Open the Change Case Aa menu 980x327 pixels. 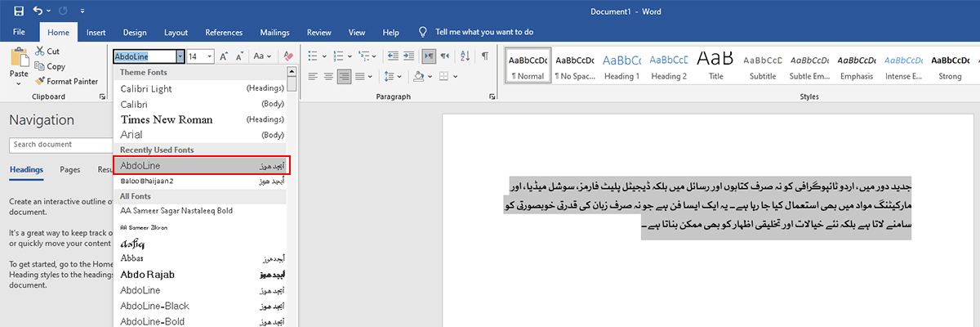click(x=262, y=56)
